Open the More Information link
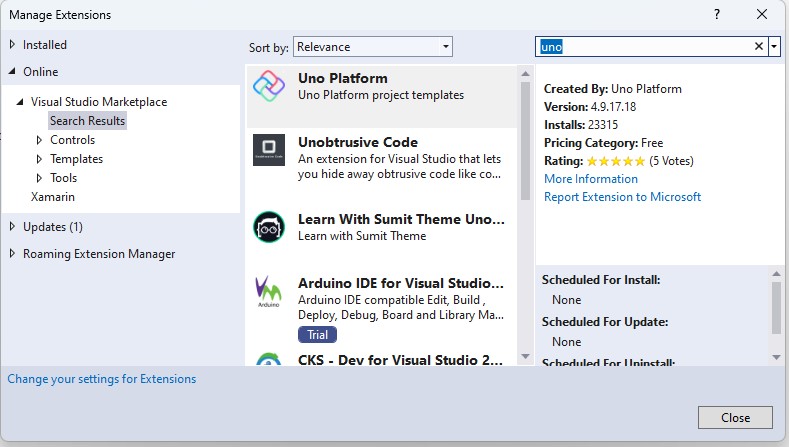 tap(590, 179)
